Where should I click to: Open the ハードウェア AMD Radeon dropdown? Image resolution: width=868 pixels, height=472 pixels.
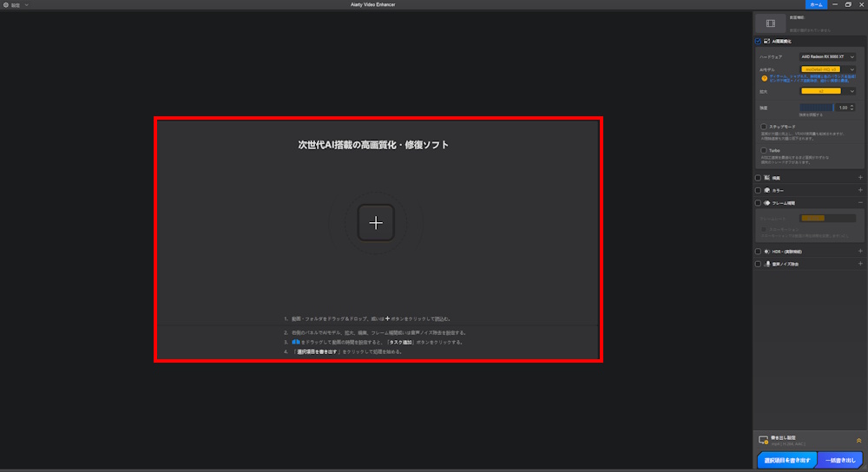(827, 57)
